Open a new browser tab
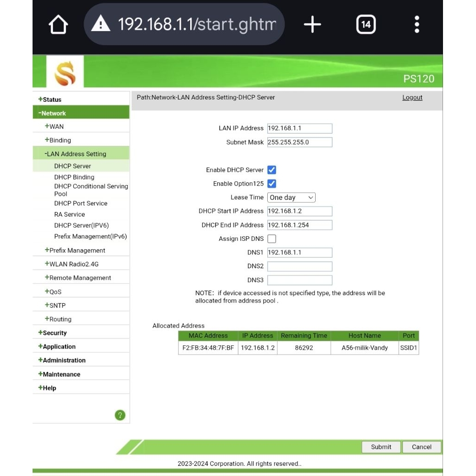The height and width of the screenshot is (476, 476). 312,25
